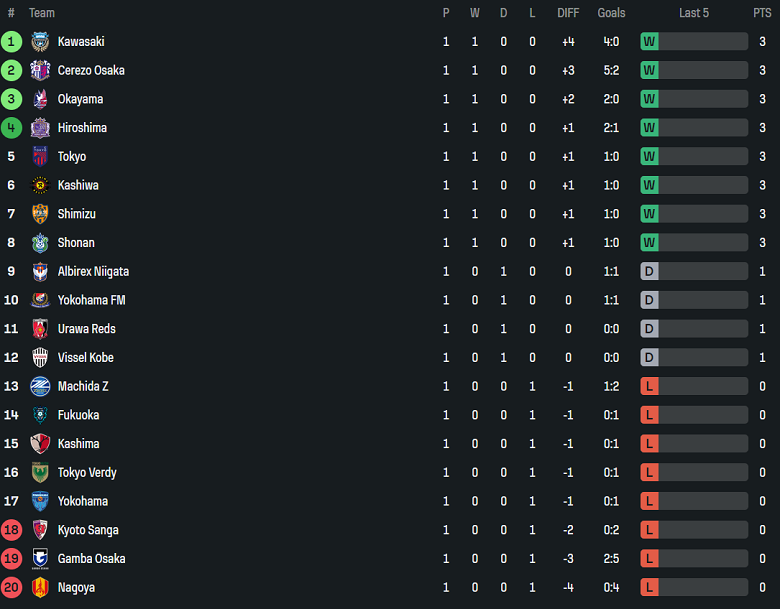Image resolution: width=780 pixels, height=609 pixels.
Task: Click the Cerezo Osaka club logo
Action: point(40,71)
